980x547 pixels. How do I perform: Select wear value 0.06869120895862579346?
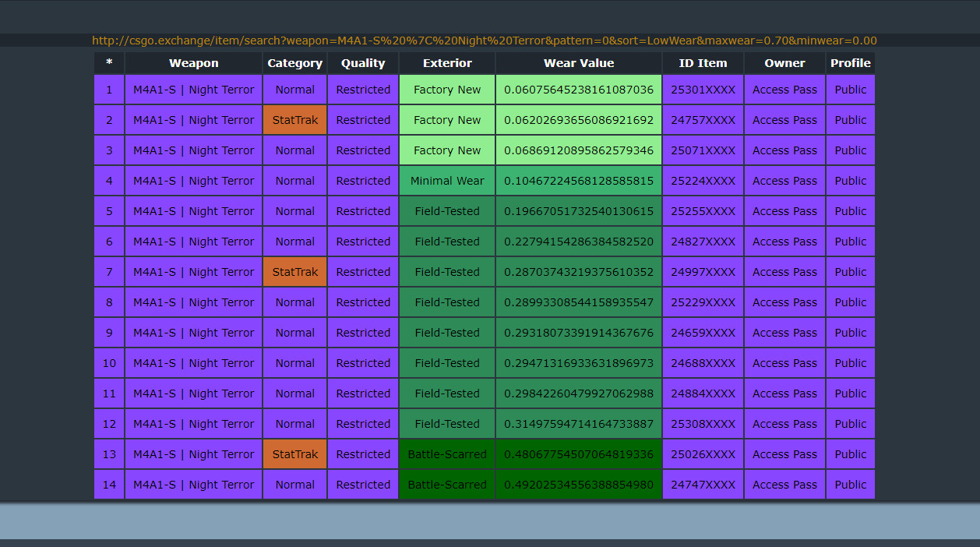coord(579,150)
